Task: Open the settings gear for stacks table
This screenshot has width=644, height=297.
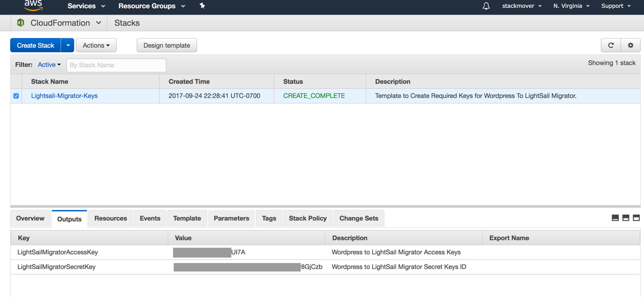Action: click(x=630, y=45)
